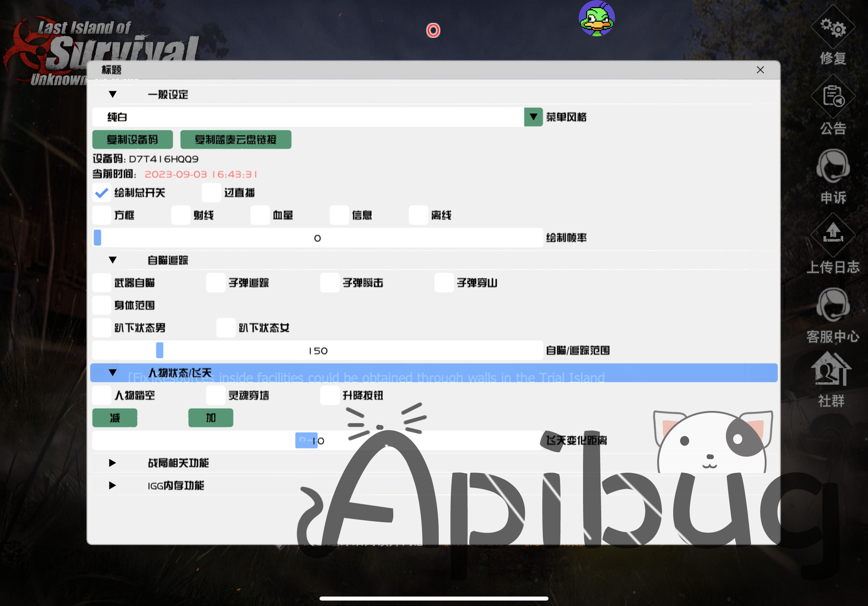
Task: Click the 上传日志 upload log icon
Action: 833,234
